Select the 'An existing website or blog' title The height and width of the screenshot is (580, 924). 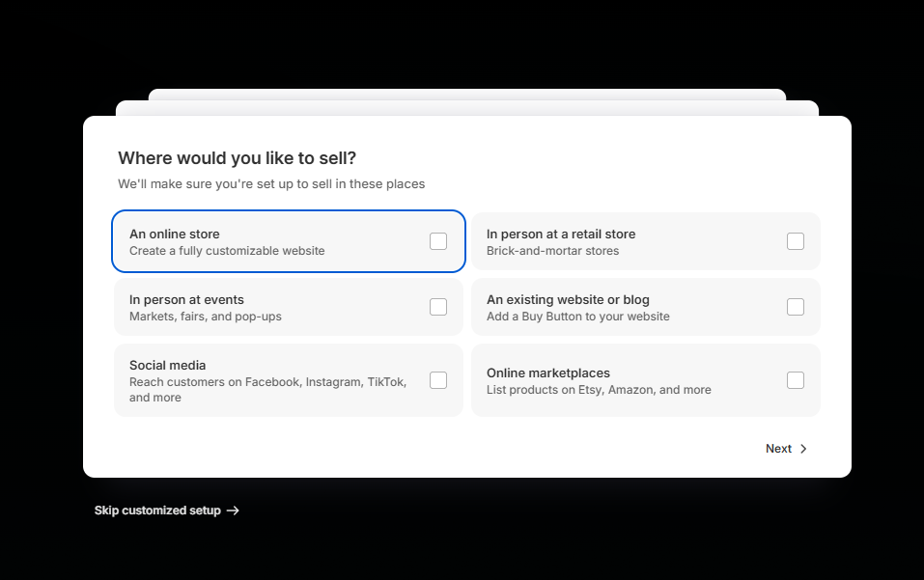pos(568,299)
